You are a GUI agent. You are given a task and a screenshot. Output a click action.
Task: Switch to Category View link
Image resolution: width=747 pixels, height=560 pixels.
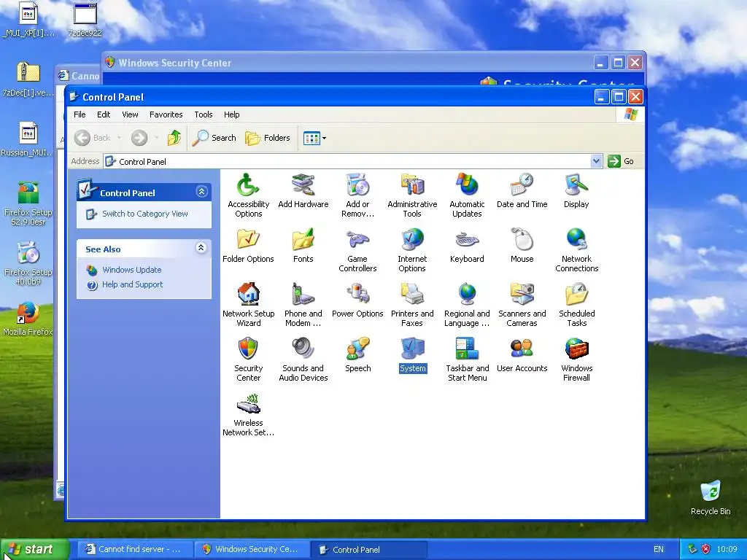coord(145,214)
